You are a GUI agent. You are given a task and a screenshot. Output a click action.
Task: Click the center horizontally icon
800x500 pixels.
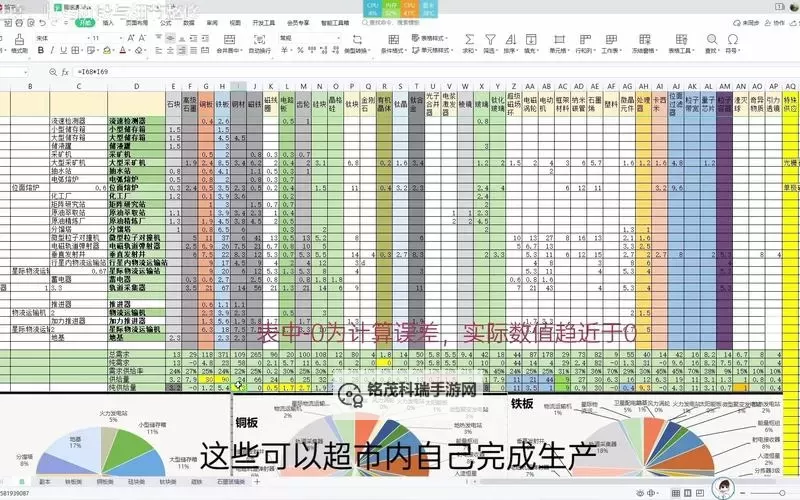pos(170,51)
